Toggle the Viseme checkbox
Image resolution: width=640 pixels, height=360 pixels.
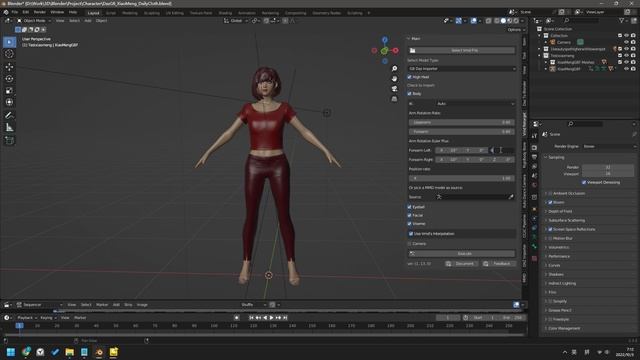click(x=409, y=224)
